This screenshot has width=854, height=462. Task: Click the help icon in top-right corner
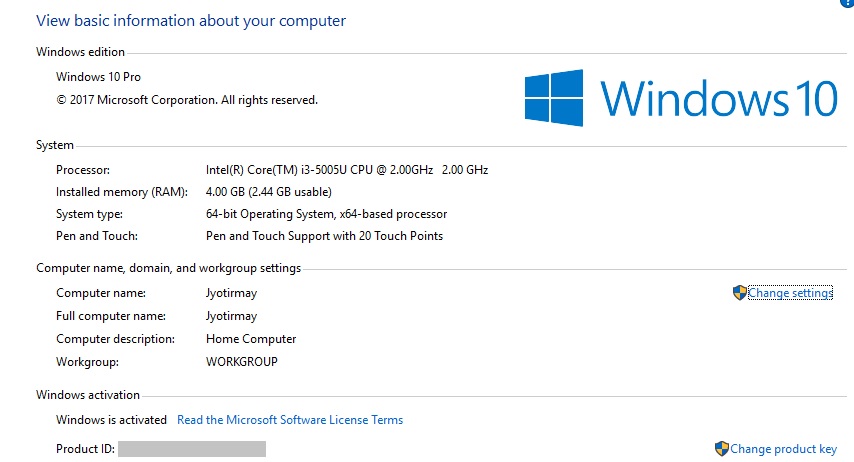847,3
